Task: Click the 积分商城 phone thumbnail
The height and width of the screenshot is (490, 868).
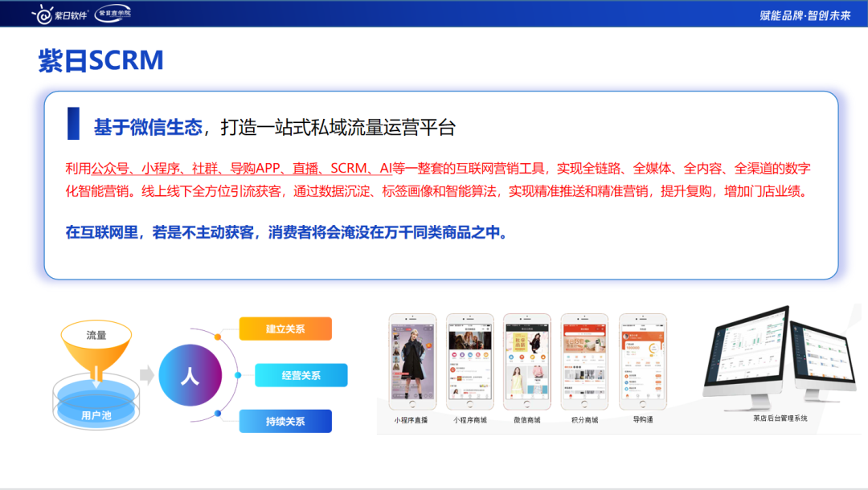Action: [x=583, y=361]
